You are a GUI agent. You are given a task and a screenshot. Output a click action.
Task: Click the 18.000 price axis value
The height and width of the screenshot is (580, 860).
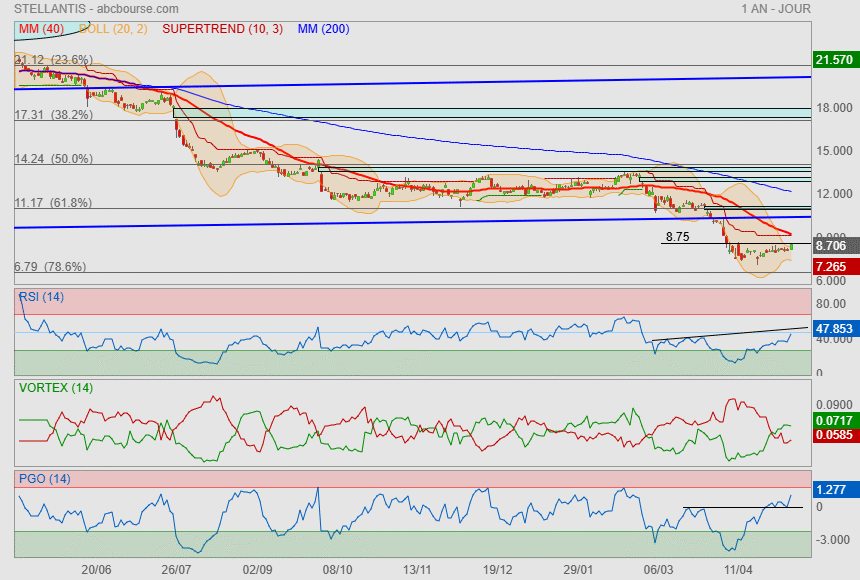[x=834, y=108]
